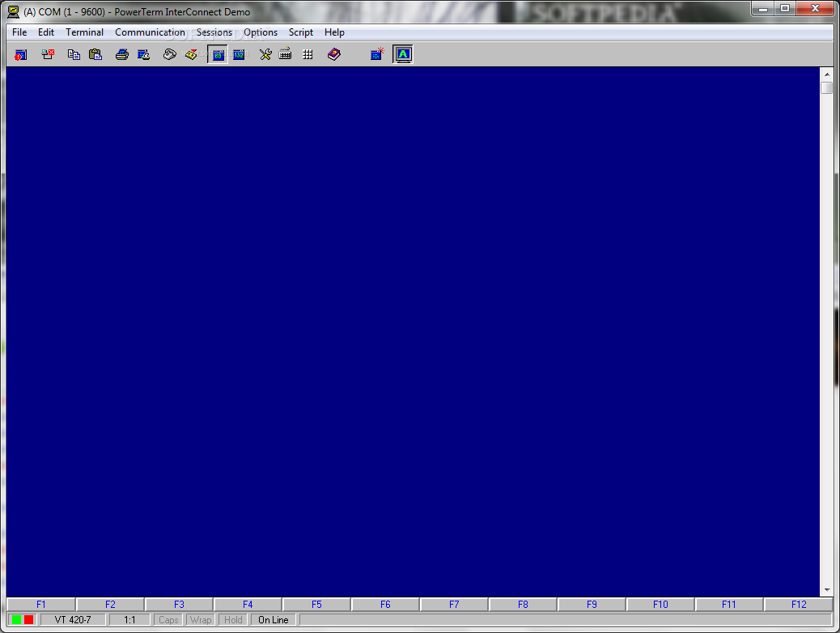The image size is (840, 633).
Task: Click the 1:1 cursor position field
Action: click(129, 619)
